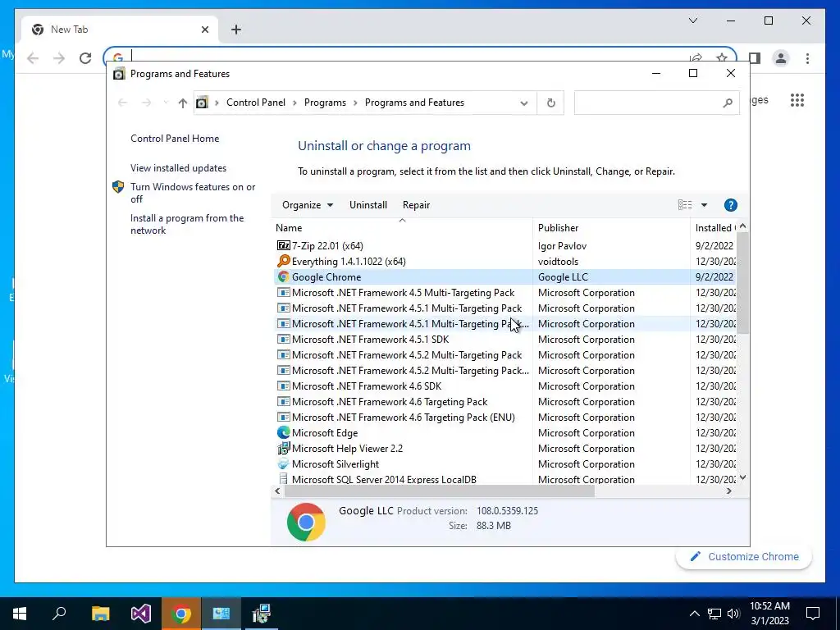The image size is (840, 630).
Task: Click the volume icon in system tray
Action: [733, 614]
